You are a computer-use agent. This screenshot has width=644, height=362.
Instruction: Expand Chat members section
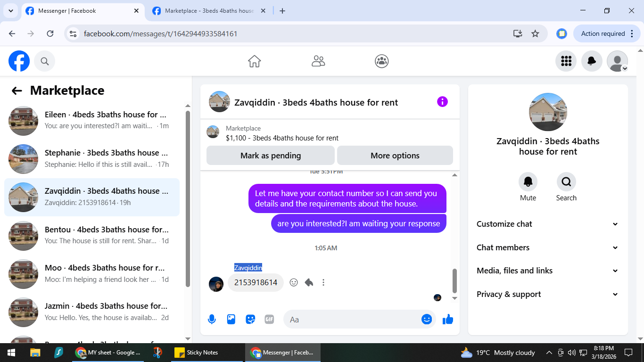point(547,247)
